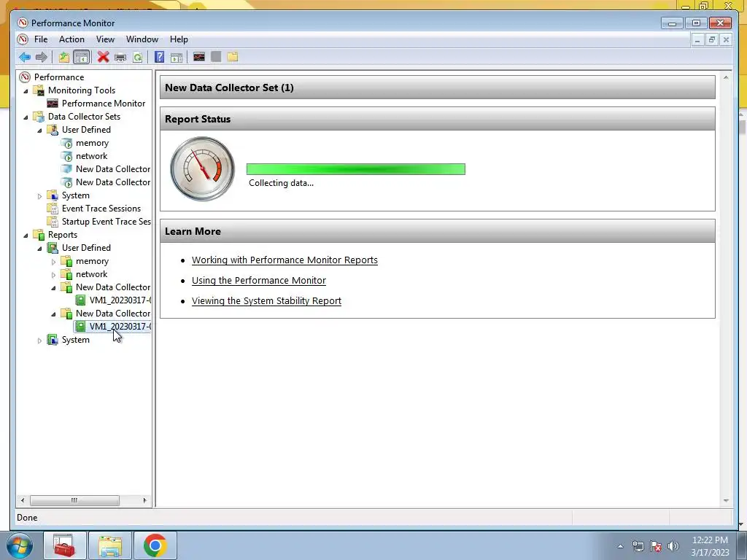Open Using the Performance Monitor link
The image size is (747, 560).
tap(259, 281)
